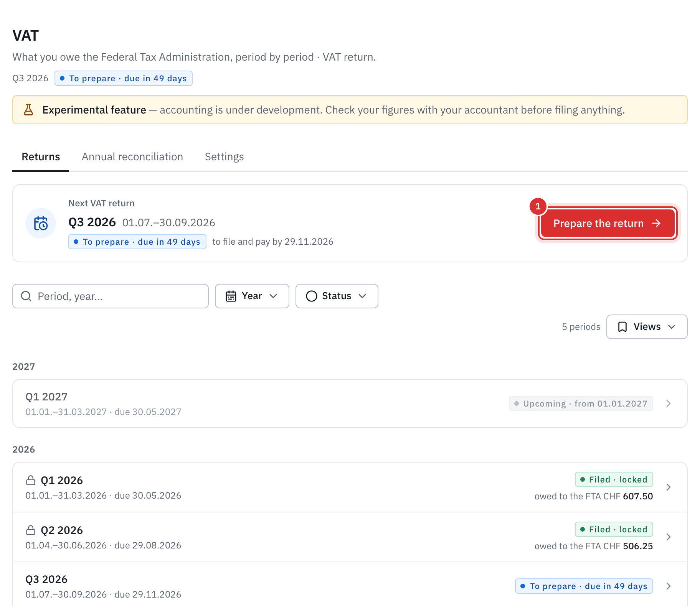Open Q1 2026 row via its chevron arrow
Screen dimensions: 700x606
pyautogui.click(x=669, y=487)
